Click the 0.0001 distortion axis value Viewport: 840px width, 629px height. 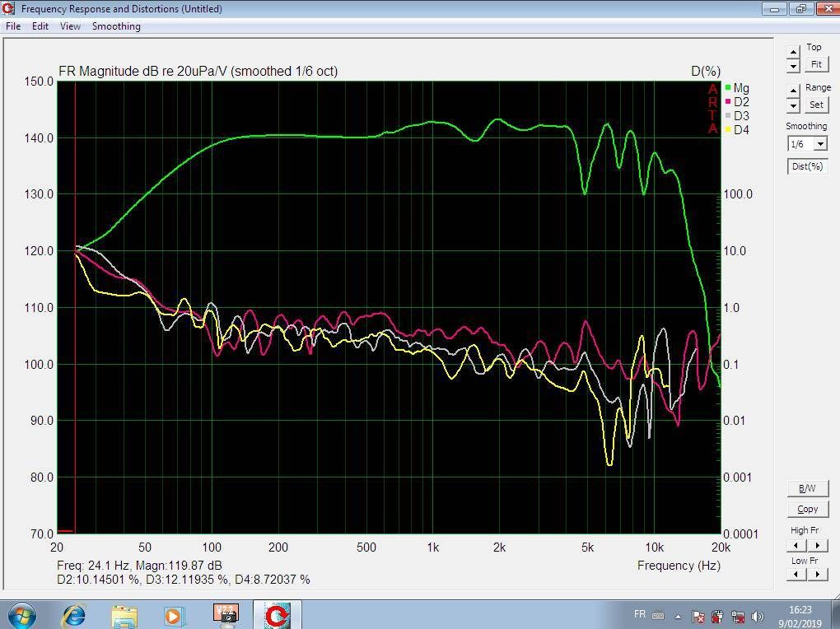coord(740,534)
